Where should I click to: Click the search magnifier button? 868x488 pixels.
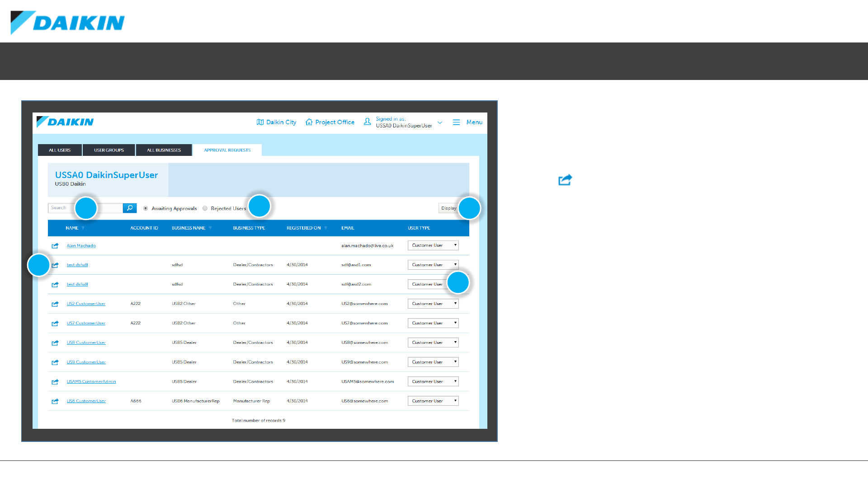(x=130, y=208)
